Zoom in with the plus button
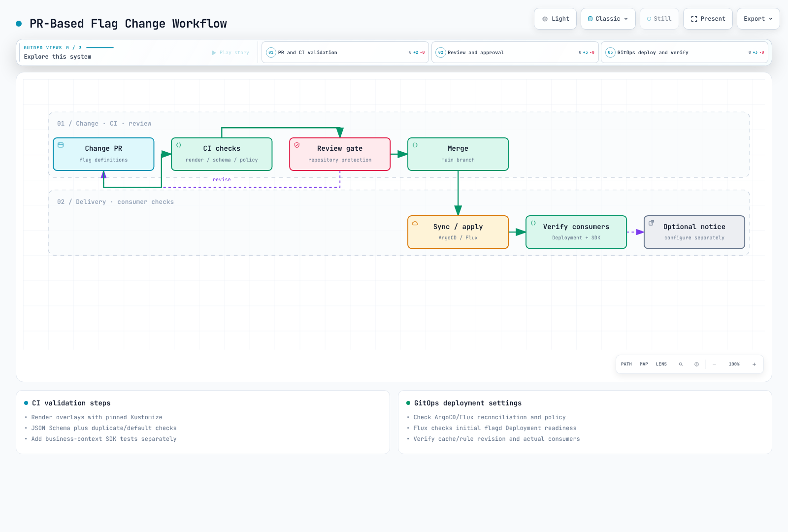 (754, 365)
